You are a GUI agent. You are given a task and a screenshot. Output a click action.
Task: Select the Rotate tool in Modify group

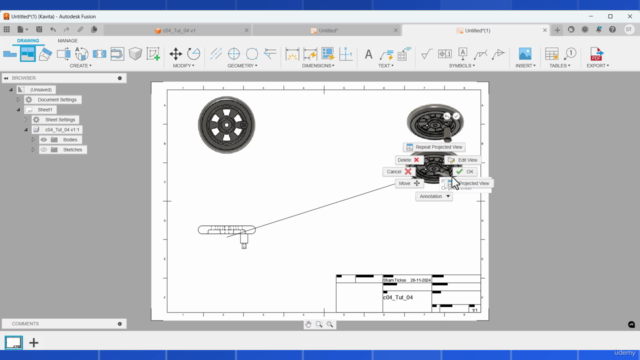pyautogui.click(x=193, y=54)
